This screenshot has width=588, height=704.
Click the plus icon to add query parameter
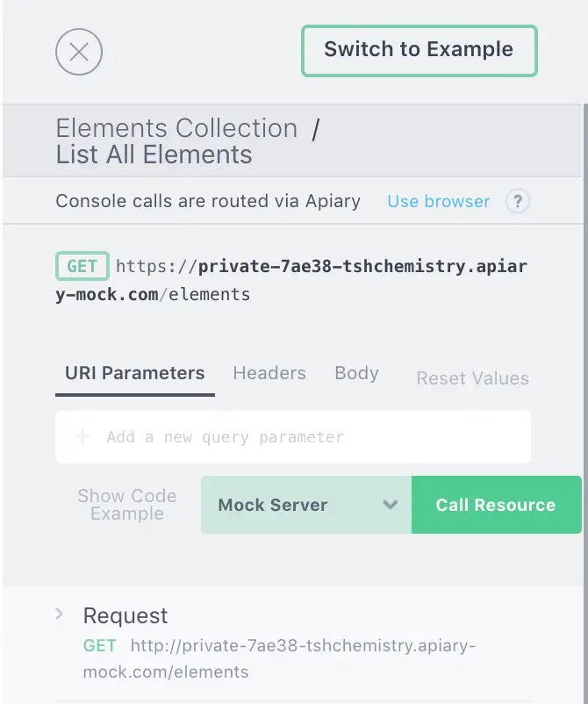(x=82, y=436)
